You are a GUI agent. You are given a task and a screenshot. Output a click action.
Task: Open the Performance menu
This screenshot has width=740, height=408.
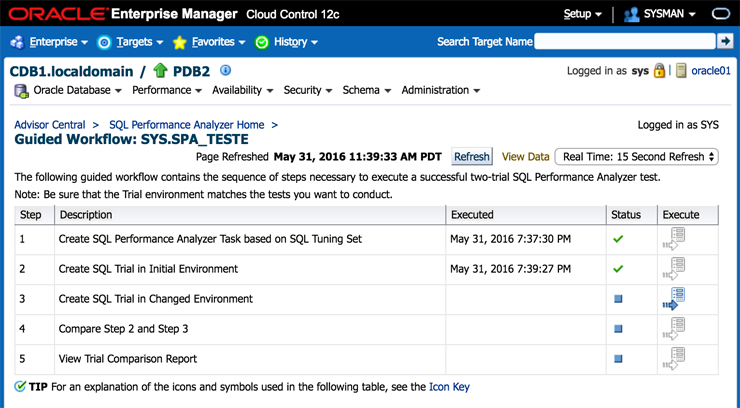167,90
